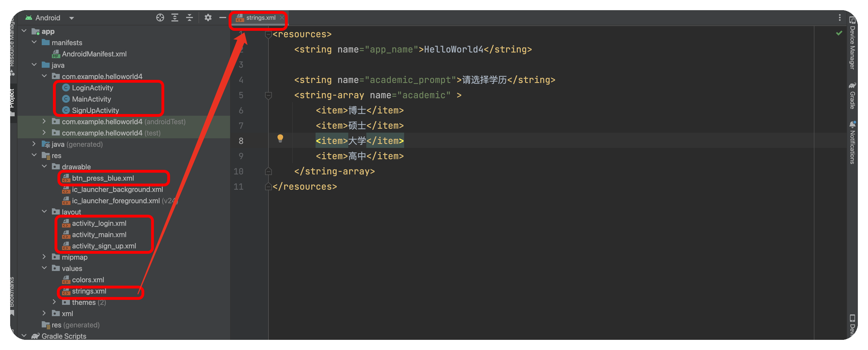Collapse the res folder chevron
Viewport: 868px width, 350px height.
34,156
